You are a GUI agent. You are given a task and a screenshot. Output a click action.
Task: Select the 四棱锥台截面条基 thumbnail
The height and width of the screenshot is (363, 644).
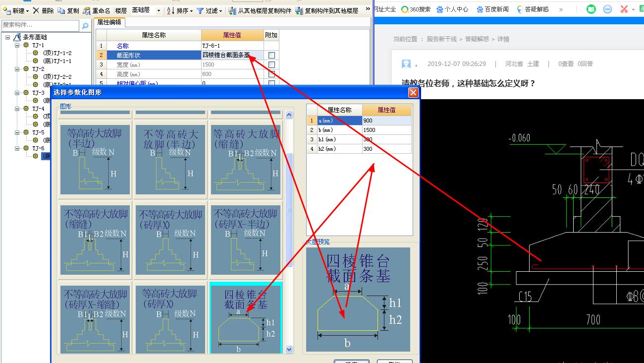tap(245, 317)
